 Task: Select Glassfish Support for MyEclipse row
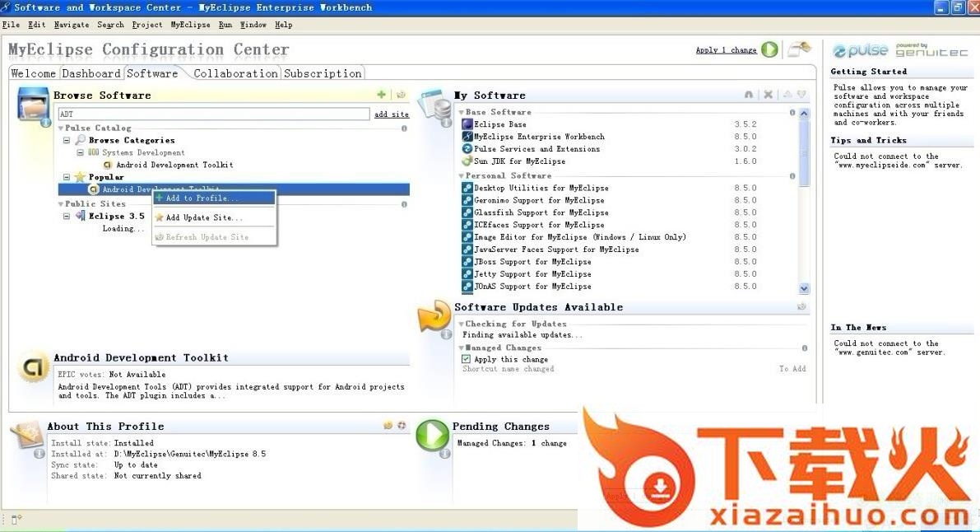pyautogui.click(x=610, y=212)
